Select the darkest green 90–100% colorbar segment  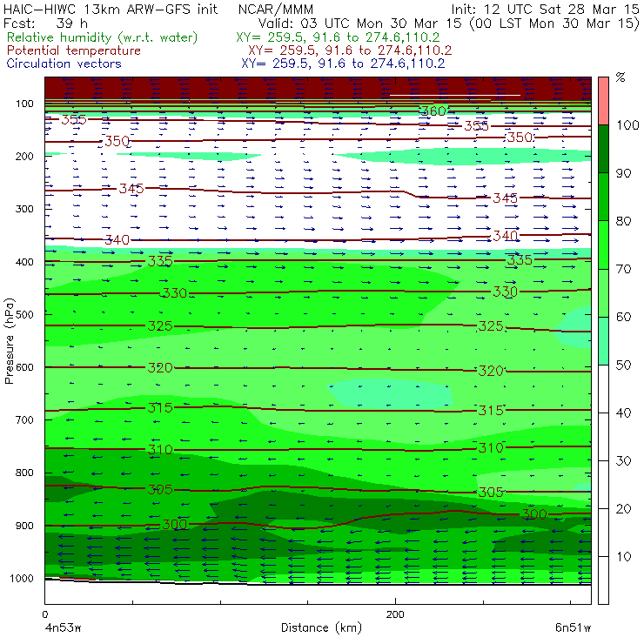(x=603, y=149)
